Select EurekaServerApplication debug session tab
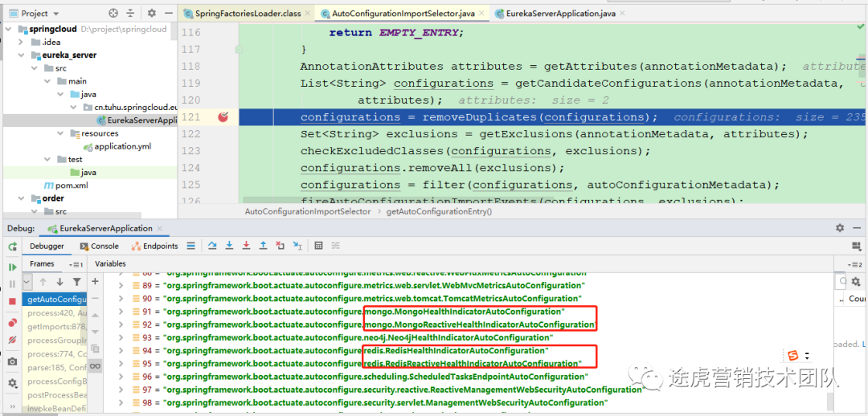 coord(106,228)
